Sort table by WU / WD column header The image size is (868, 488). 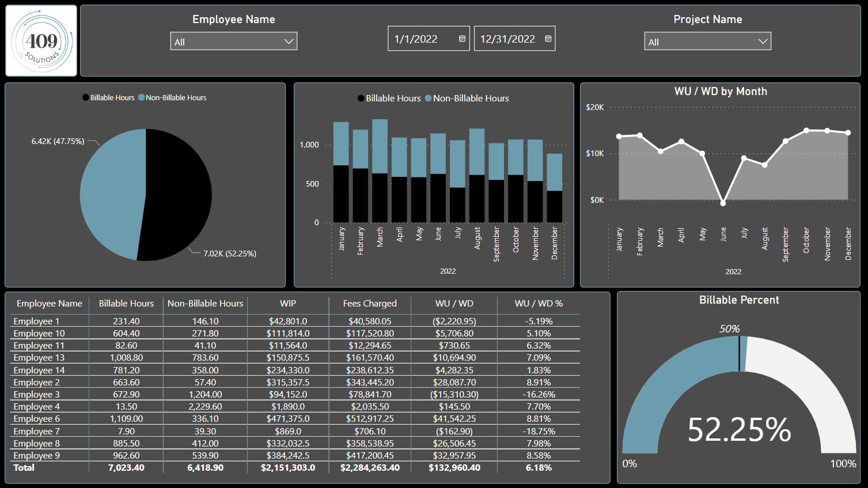454,304
